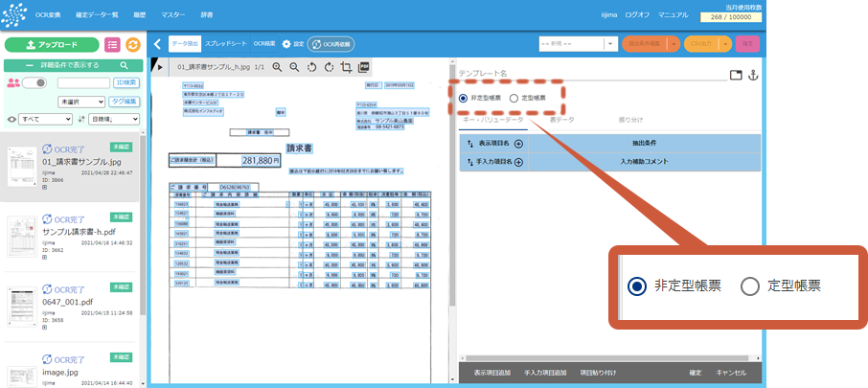Click 項目貼り付け in the bottom bar
Image resolution: width=868 pixels, height=388 pixels.
(598, 373)
